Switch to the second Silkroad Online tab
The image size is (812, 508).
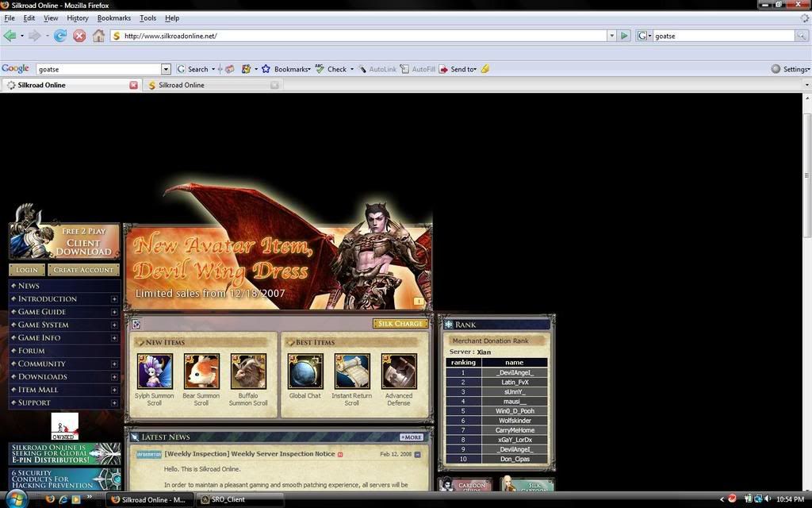tap(213, 85)
